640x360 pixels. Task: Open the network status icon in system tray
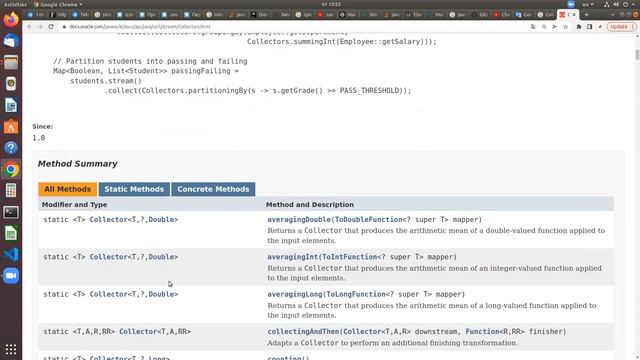607,4
